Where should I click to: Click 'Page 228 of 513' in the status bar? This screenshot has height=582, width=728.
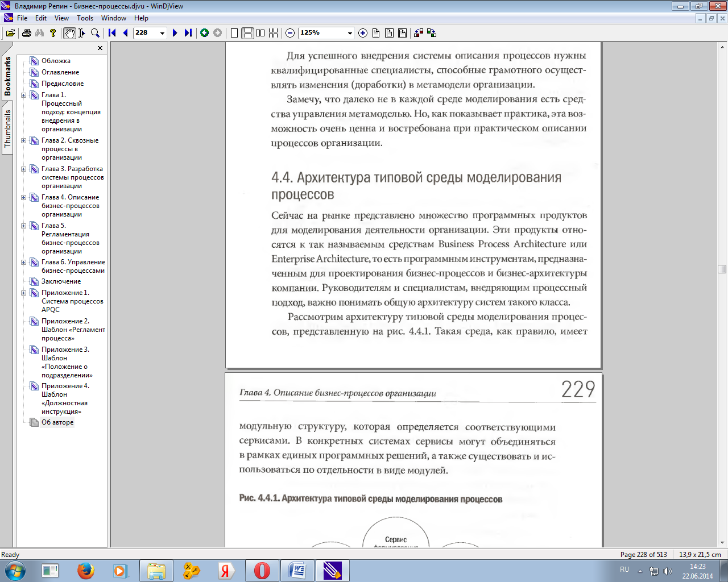643,555
